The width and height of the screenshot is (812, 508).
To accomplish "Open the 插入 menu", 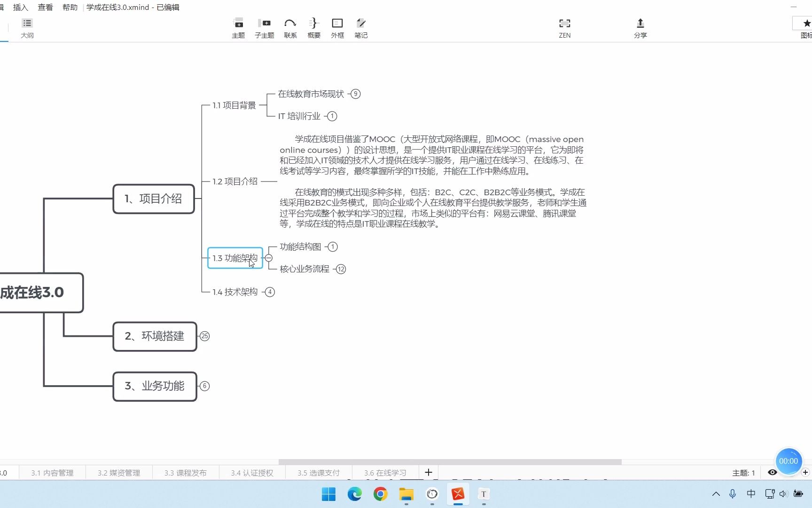I will (21, 7).
